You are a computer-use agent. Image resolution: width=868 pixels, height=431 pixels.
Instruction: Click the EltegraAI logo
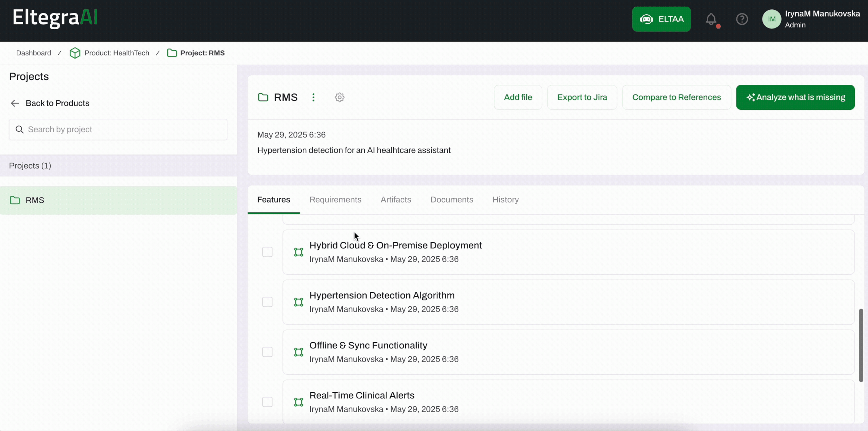pyautogui.click(x=55, y=17)
